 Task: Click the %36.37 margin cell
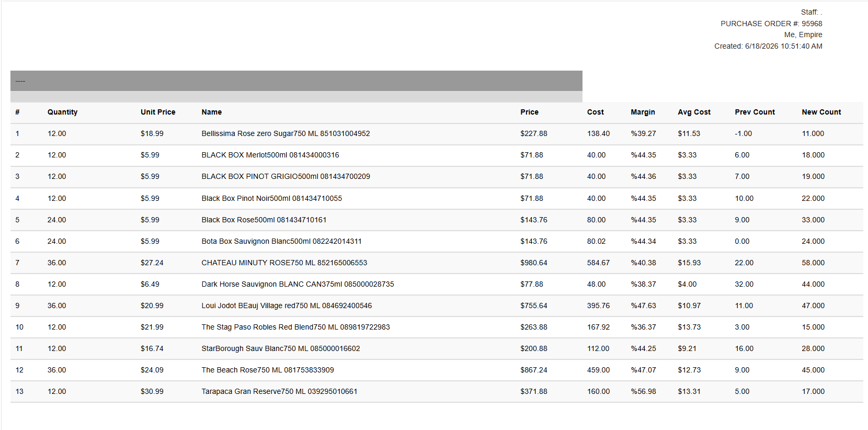(643, 327)
